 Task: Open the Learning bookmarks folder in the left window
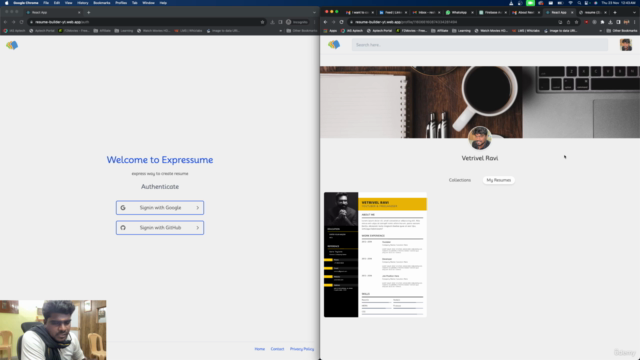124,31
